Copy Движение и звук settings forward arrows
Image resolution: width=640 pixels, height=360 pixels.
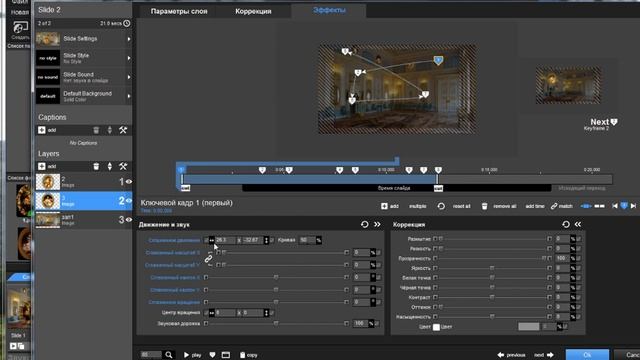[x=377, y=224]
